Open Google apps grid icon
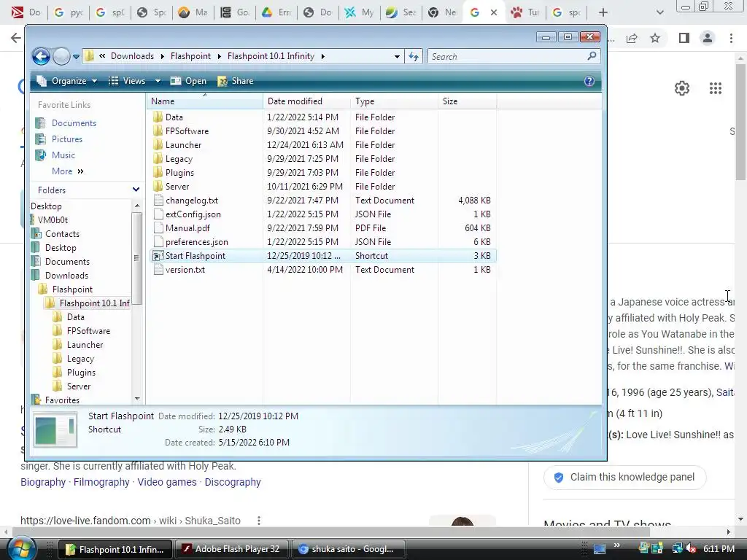The height and width of the screenshot is (560, 747). pyautogui.click(x=716, y=88)
